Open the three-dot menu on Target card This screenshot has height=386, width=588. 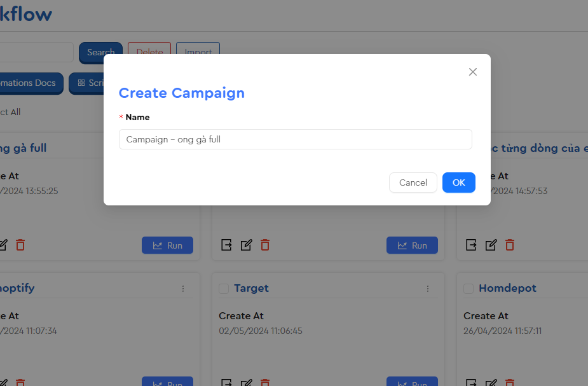pyautogui.click(x=428, y=289)
